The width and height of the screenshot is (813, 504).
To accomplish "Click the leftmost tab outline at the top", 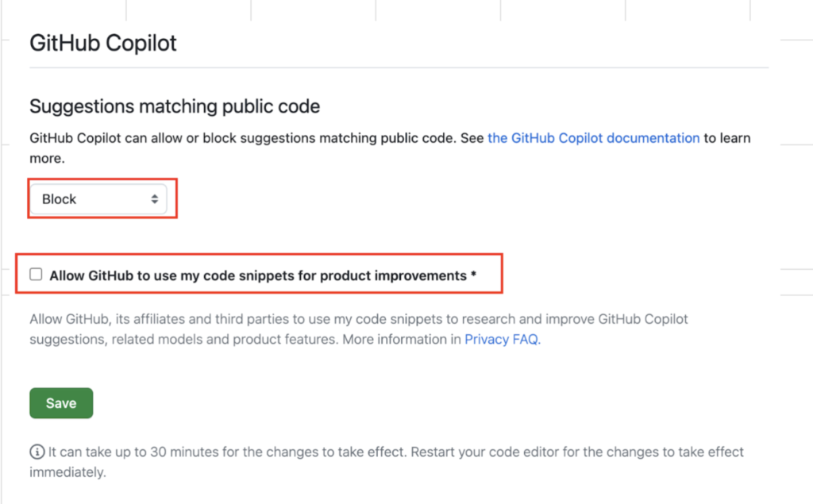I will (64, 6).
